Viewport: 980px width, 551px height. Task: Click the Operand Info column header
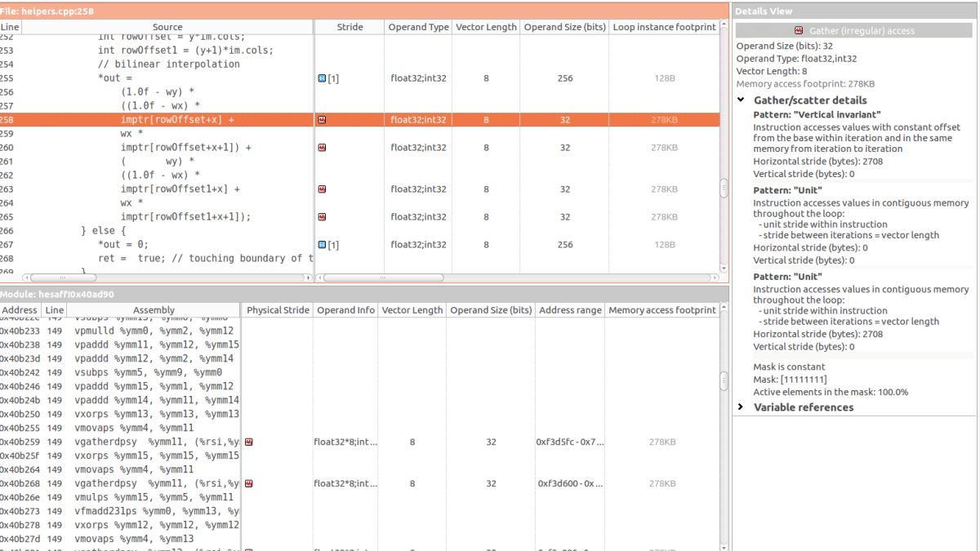(345, 310)
